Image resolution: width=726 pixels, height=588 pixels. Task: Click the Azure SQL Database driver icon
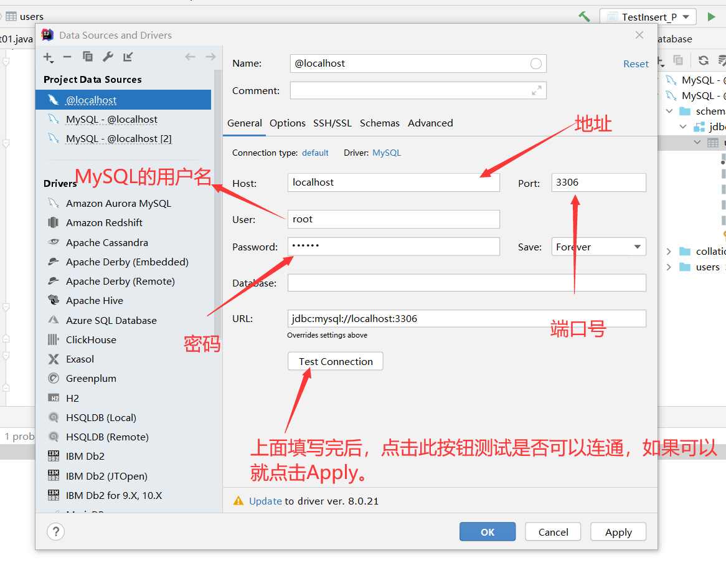54,320
